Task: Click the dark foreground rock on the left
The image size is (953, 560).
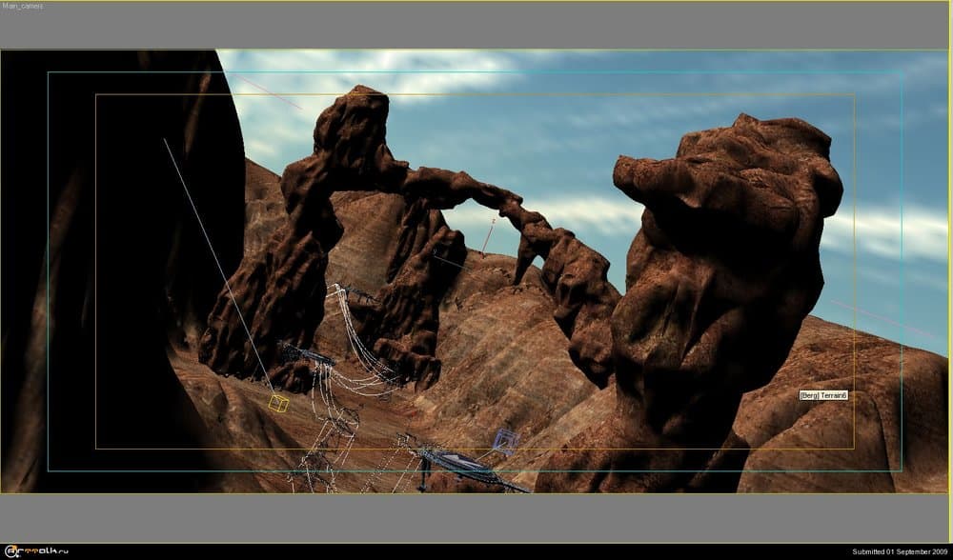Action: [95, 286]
